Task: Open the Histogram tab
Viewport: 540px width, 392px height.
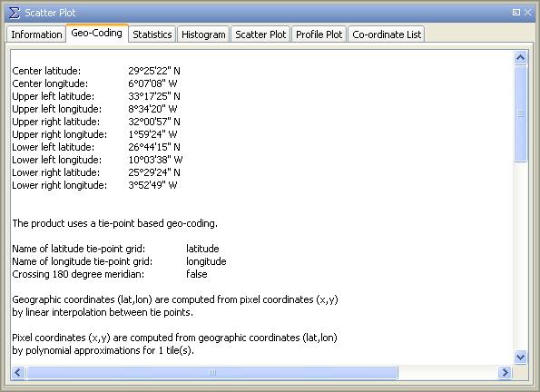Action: (203, 34)
